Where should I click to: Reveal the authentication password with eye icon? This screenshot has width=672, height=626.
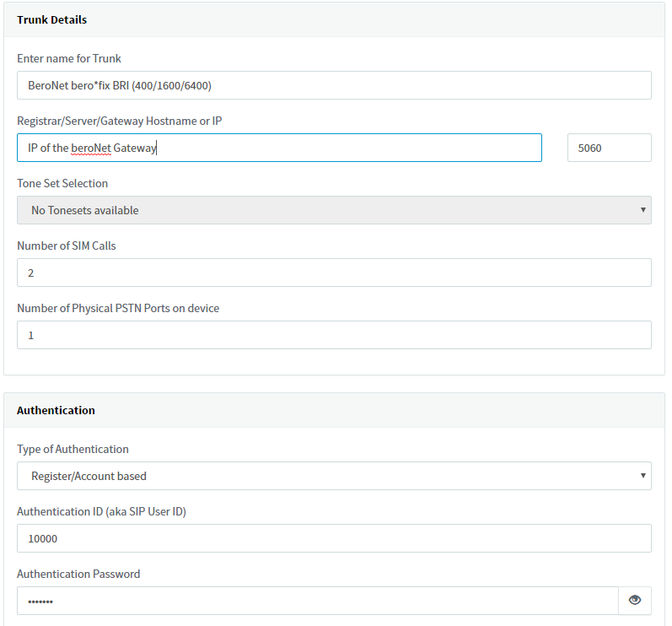pos(635,601)
